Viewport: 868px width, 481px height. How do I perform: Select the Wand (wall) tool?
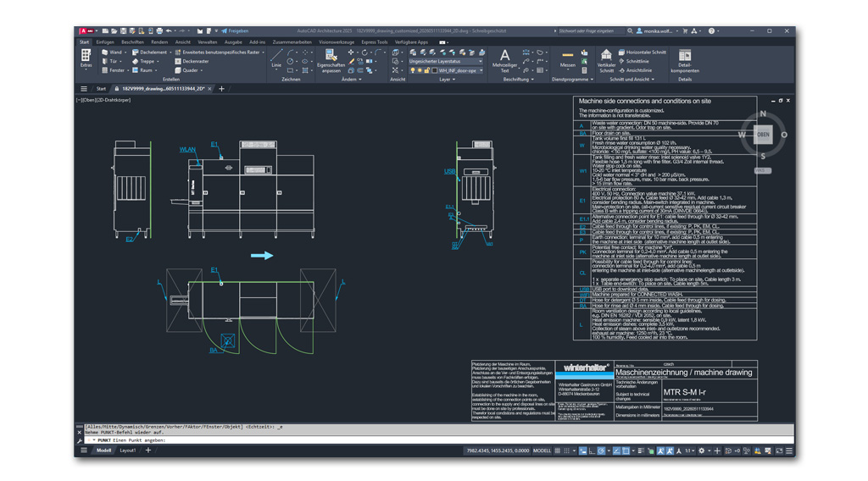point(112,52)
